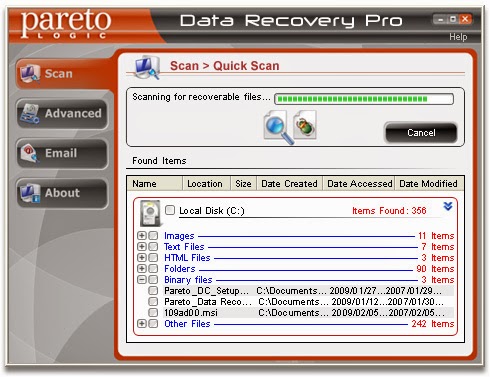Click the green scanning progress bar
Viewport: 490px width, 377px height.
coord(364,99)
